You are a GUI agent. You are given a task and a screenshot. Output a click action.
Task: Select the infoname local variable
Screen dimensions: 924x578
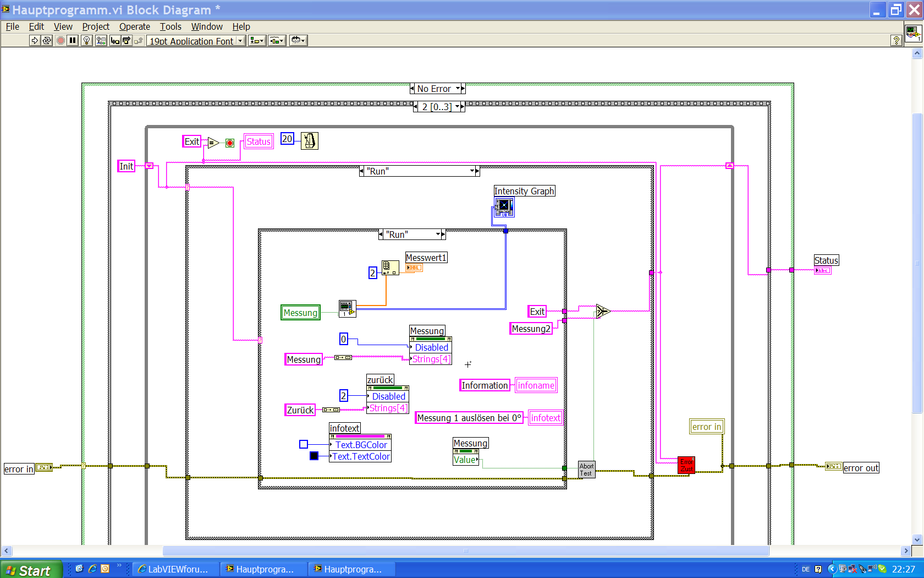click(x=536, y=385)
